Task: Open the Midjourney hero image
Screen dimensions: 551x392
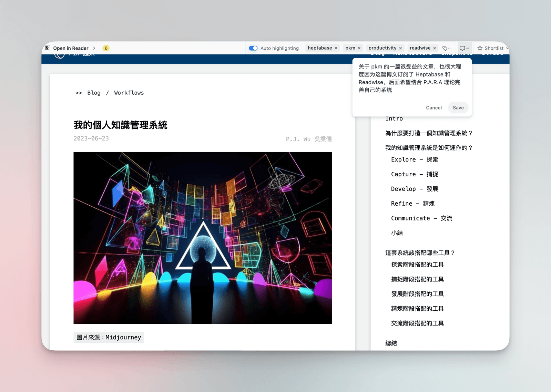Action: (x=203, y=238)
